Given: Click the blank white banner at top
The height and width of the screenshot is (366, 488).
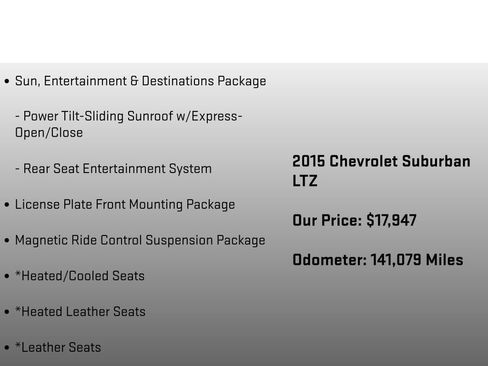Looking at the screenshot, I should 244,31.
